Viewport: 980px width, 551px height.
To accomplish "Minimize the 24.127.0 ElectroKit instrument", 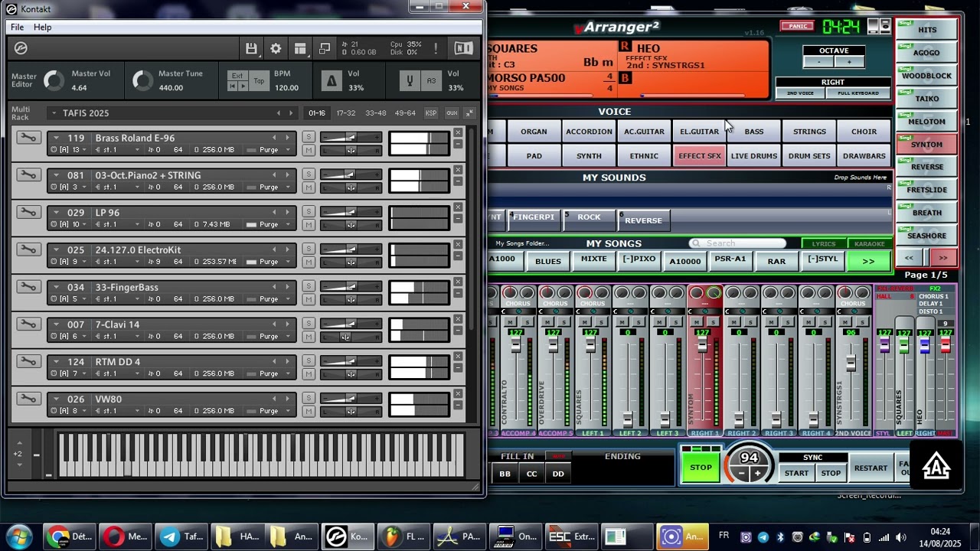I will (458, 256).
